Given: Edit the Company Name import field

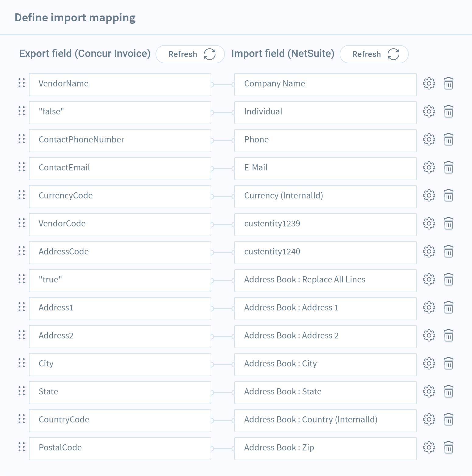Looking at the screenshot, I should click(326, 85).
